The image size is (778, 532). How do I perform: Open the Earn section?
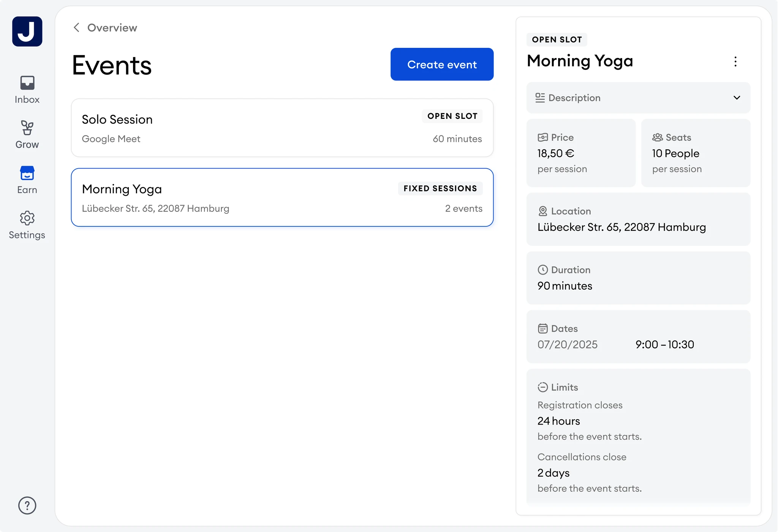click(27, 179)
